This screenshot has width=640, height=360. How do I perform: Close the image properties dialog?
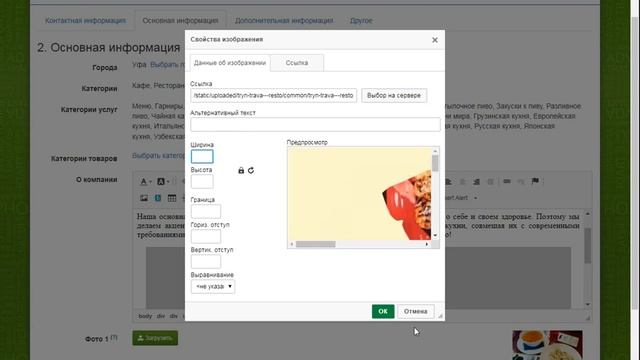pos(435,40)
